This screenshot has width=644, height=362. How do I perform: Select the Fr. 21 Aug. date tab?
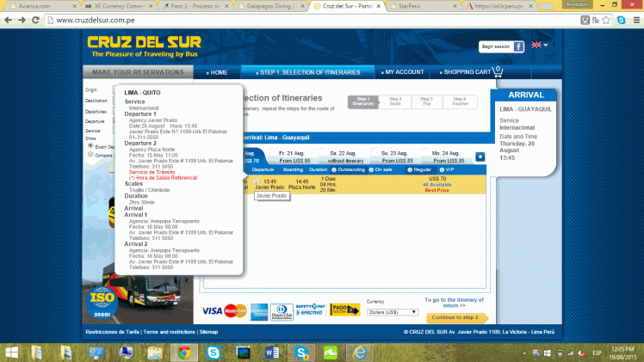tap(292, 157)
